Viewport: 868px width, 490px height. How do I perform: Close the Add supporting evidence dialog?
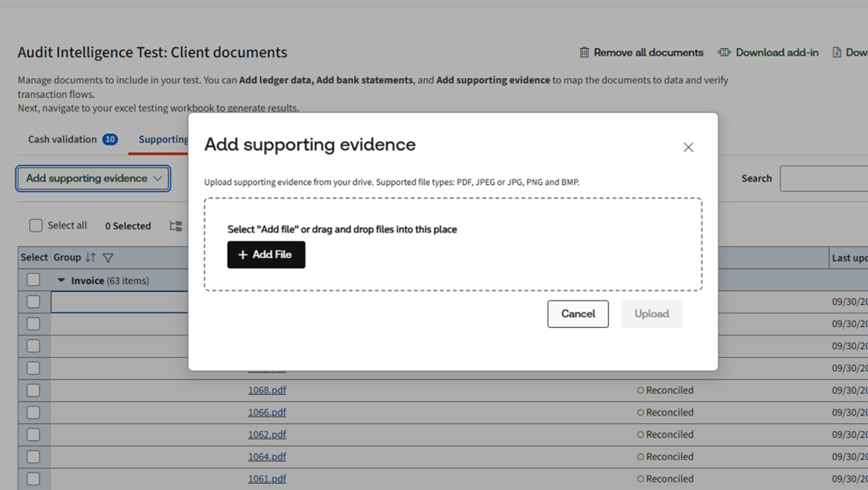pos(688,147)
